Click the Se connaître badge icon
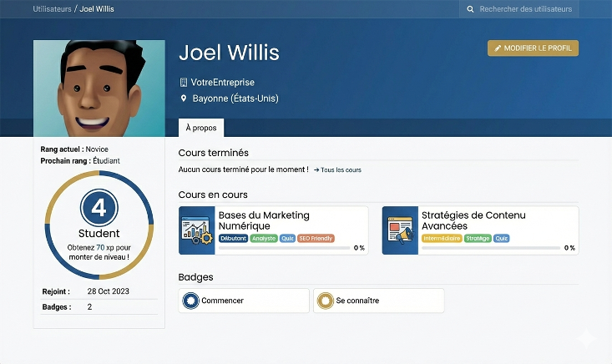Viewport: 612px width, 364px height. pyautogui.click(x=325, y=301)
